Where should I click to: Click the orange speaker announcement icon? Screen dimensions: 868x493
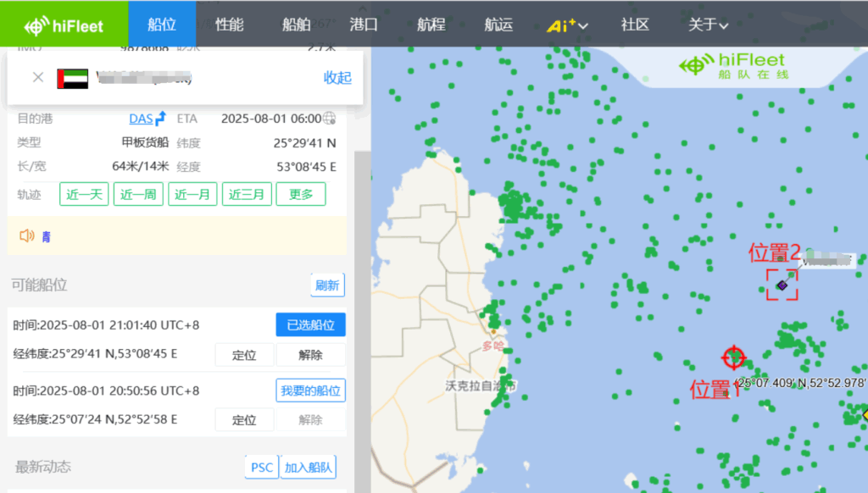[27, 235]
